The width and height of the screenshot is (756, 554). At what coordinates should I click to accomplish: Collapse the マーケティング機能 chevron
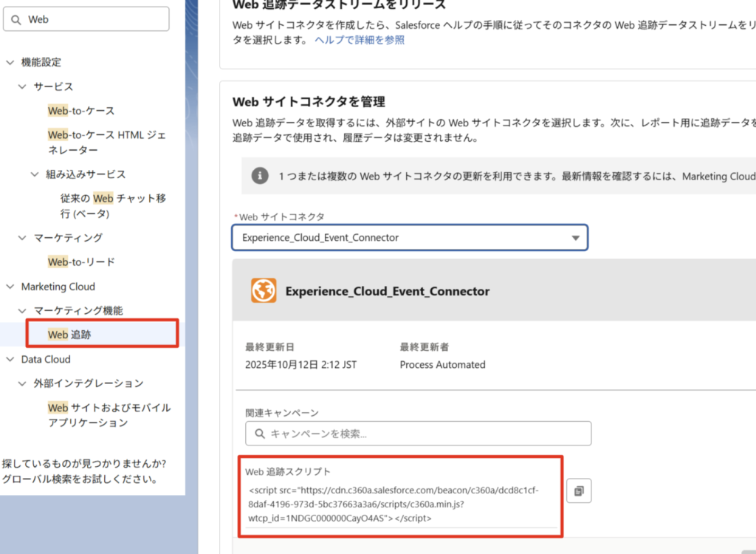pyautogui.click(x=22, y=311)
